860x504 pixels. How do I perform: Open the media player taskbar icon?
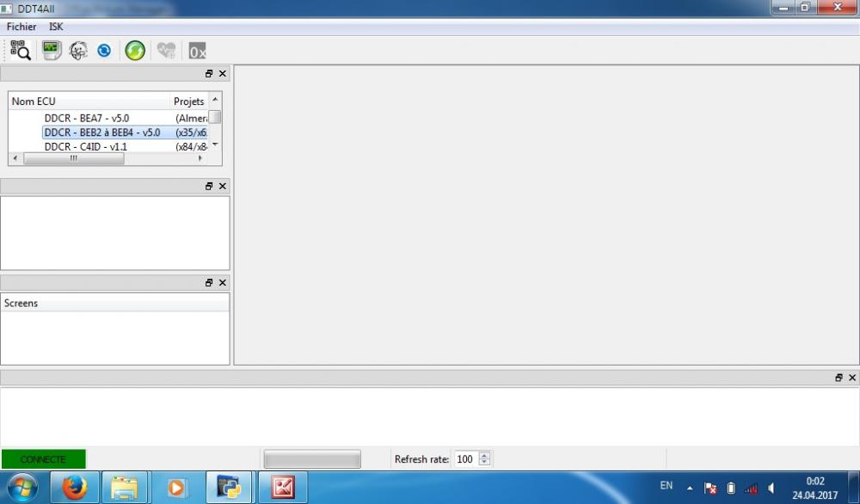coord(176,488)
